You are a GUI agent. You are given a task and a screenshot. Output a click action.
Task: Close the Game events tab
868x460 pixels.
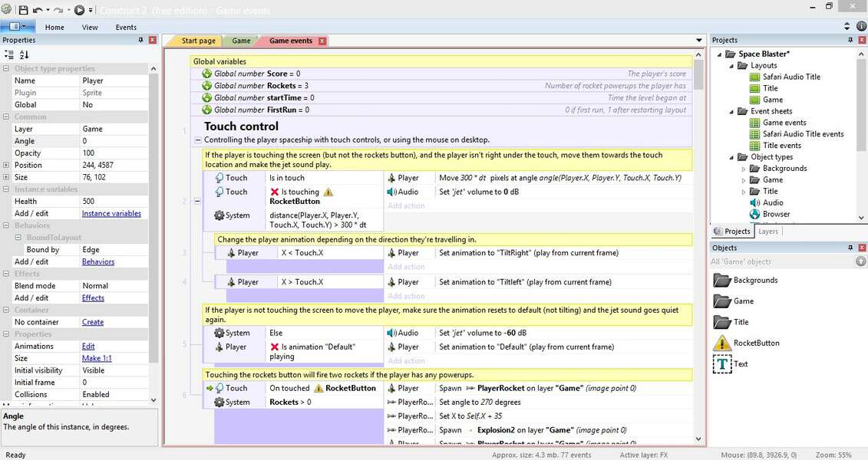(322, 41)
